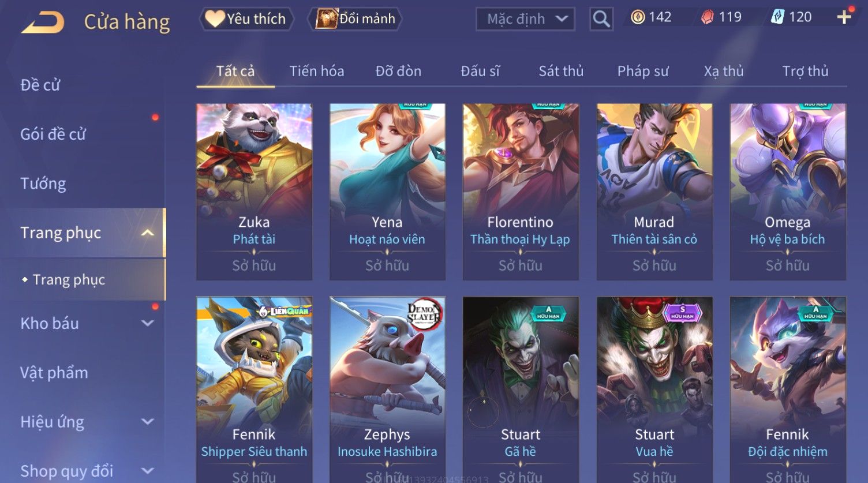Switch to the Sát thủ tab
The image size is (868, 483).
[x=561, y=71]
